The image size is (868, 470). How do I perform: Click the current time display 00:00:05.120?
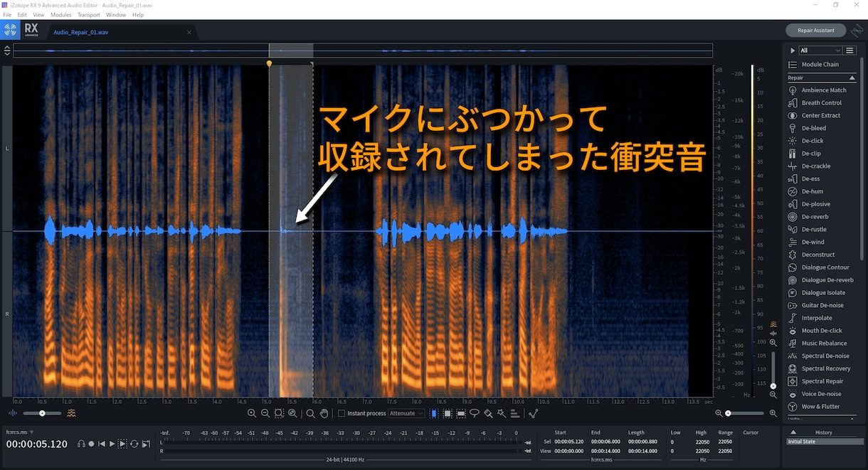tap(37, 444)
